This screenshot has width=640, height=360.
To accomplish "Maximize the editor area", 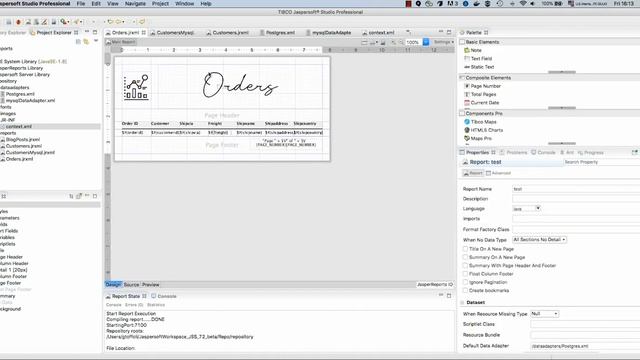I will click(449, 32).
